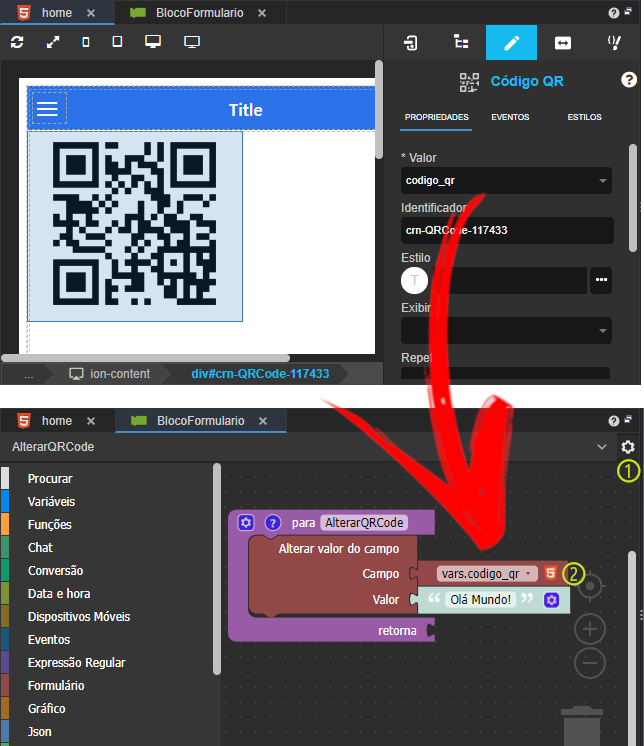Image resolution: width=644 pixels, height=746 pixels.
Task: Close the bottom BlocoFormulario tab
Action: point(263,421)
